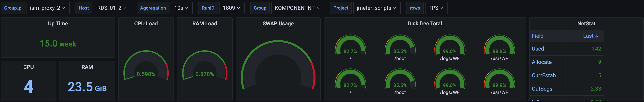Click the value 2.33 for OutSegs
The height and width of the screenshot is (102, 644).
pos(596,89)
